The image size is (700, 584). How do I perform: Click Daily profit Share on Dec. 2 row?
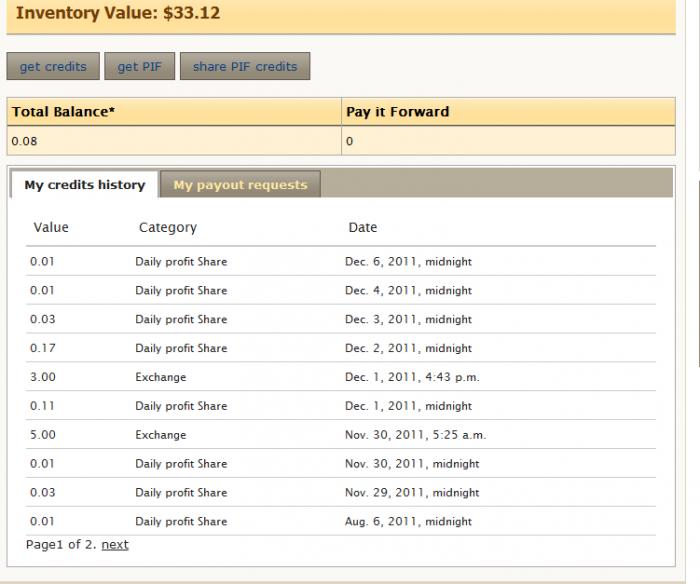tap(181, 348)
